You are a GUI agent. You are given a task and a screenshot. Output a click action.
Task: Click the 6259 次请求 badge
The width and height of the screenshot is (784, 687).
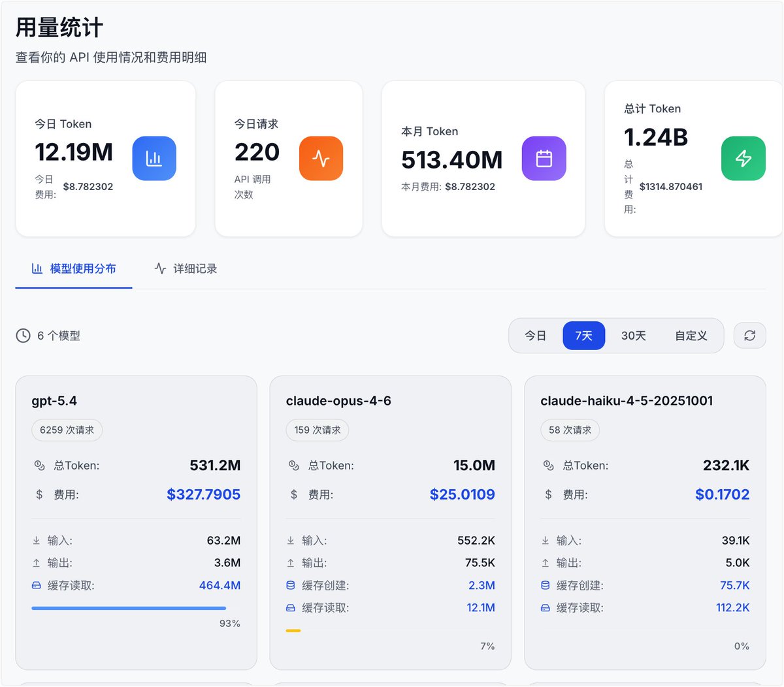pyautogui.click(x=67, y=430)
